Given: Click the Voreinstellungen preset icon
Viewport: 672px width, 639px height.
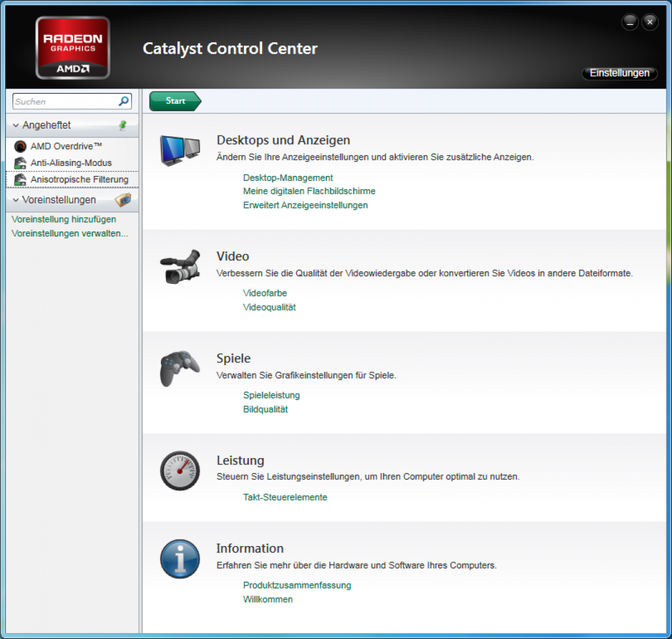Looking at the screenshot, I should [123, 200].
